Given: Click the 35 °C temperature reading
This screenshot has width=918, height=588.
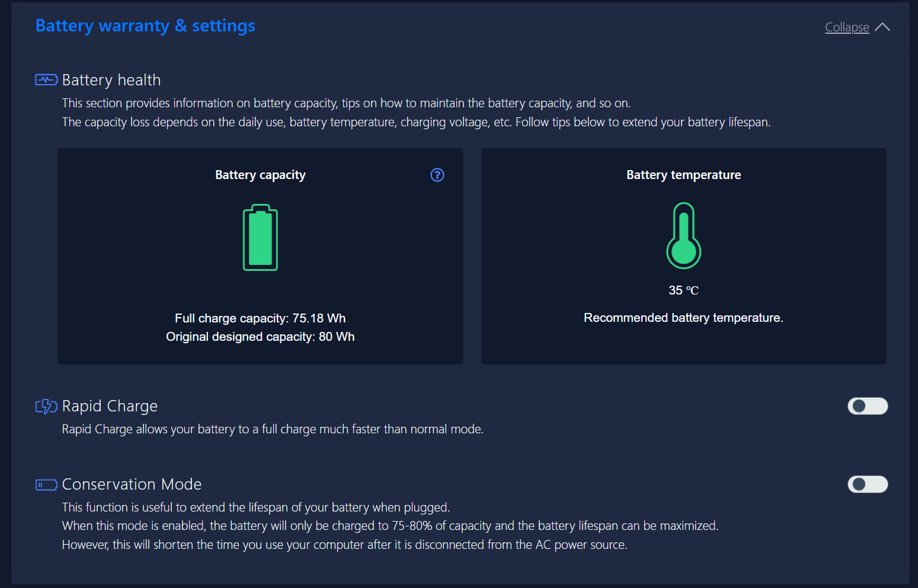Looking at the screenshot, I should click(683, 290).
